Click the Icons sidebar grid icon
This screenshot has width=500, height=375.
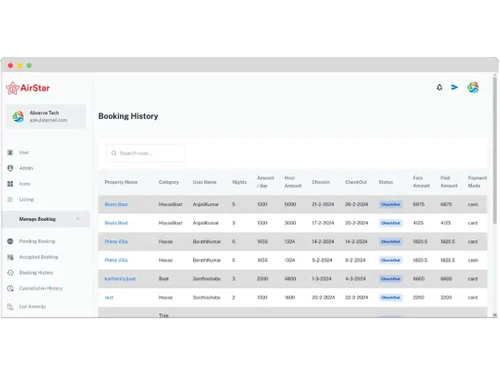[10, 184]
